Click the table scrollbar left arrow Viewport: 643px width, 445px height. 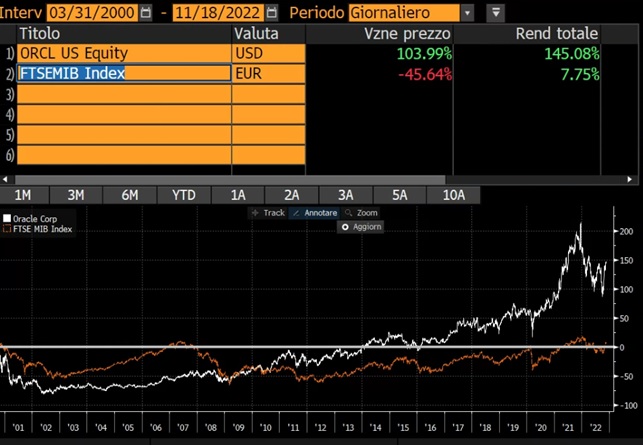[x=5, y=179]
